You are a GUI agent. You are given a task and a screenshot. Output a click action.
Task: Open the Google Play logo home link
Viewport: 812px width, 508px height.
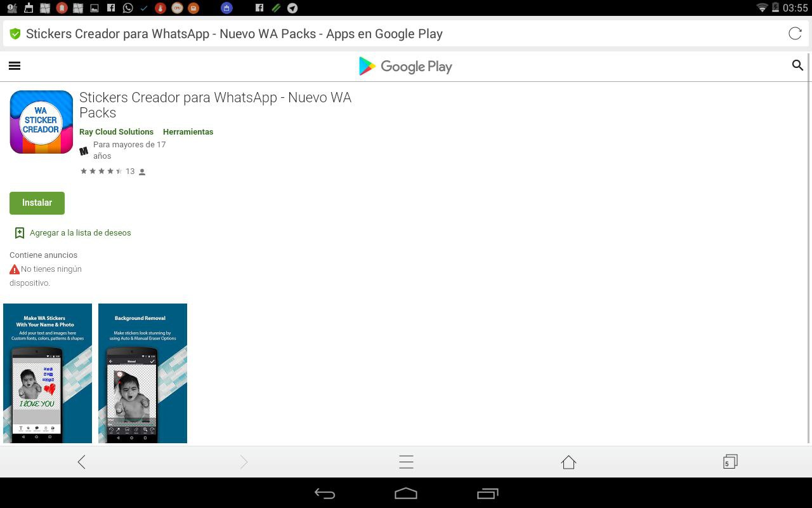click(405, 66)
